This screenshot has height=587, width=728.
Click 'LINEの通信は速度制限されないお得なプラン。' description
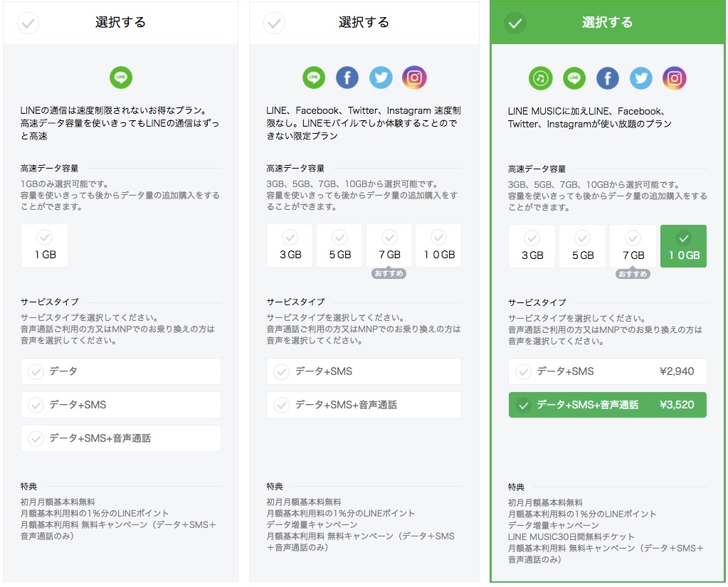coord(114,110)
